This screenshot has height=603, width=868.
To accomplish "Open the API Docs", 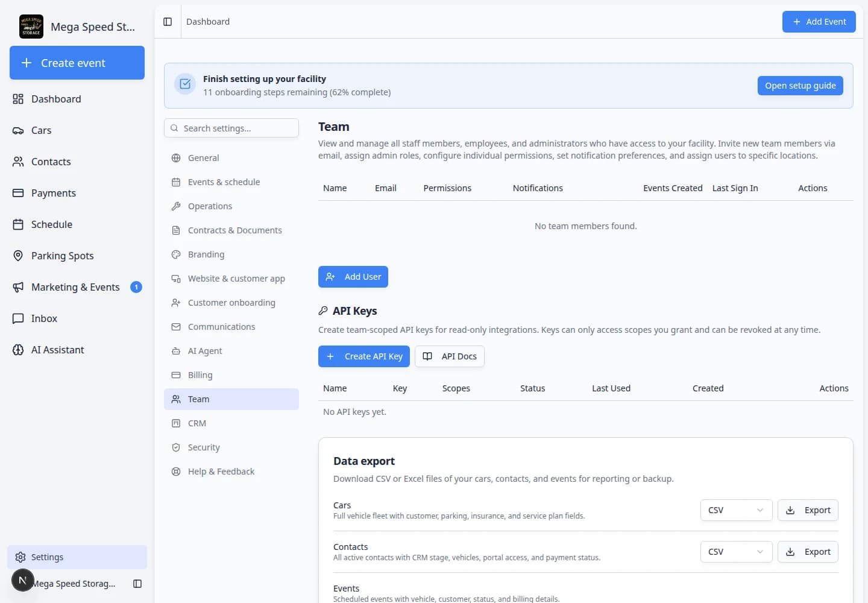I will (x=450, y=356).
